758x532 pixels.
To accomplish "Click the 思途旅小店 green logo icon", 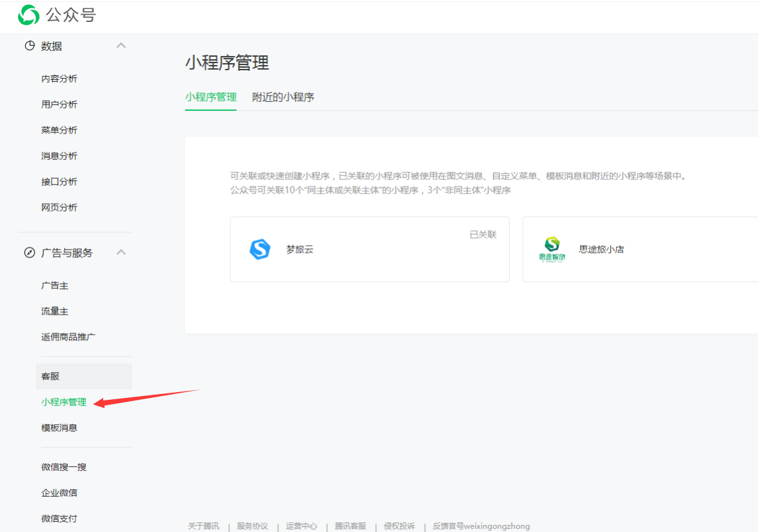I will click(552, 249).
